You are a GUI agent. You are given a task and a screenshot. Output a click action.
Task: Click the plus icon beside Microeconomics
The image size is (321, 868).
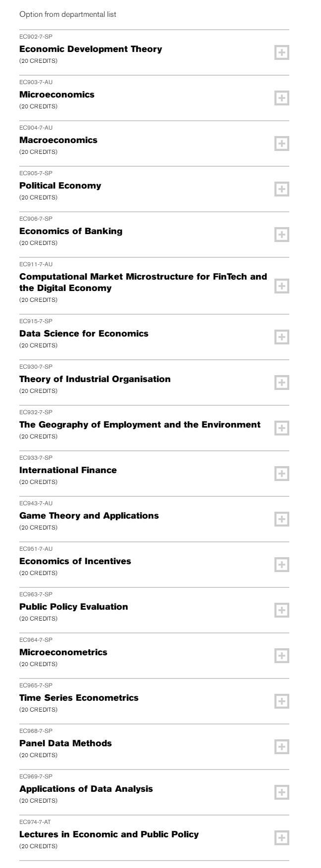(281, 98)
